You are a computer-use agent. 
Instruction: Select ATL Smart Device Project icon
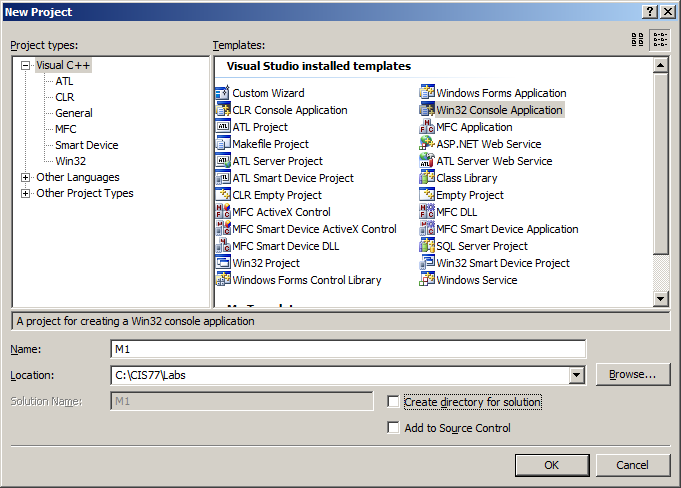(x=223, y=178)
